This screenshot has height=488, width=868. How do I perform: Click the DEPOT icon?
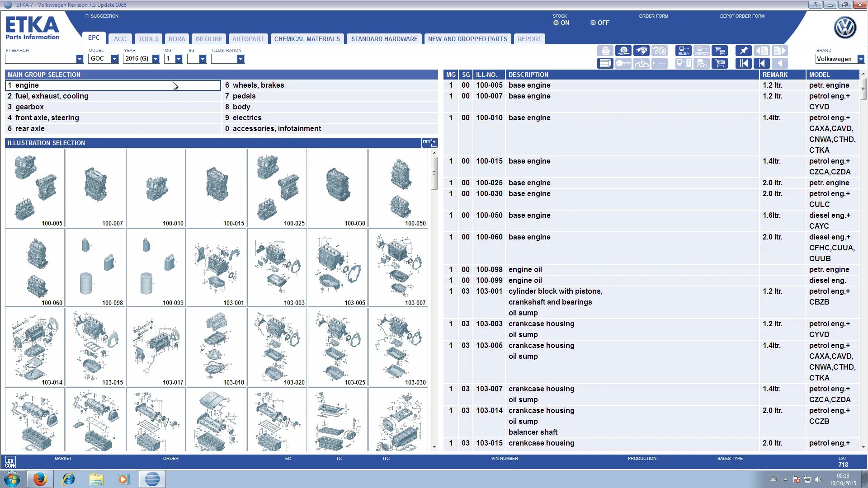pyautogui.click(x=702, y=51)
